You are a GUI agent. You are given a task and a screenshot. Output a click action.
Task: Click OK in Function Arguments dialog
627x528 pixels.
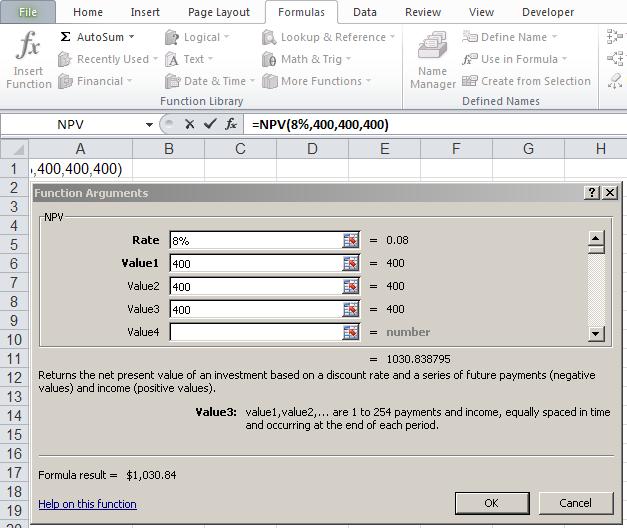coord(492,503)
